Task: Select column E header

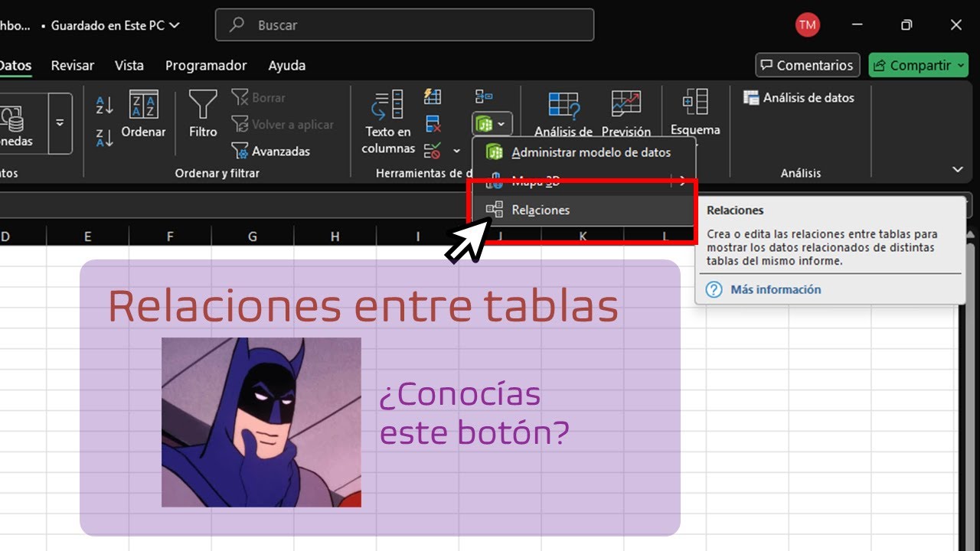Action: point(87,236)
